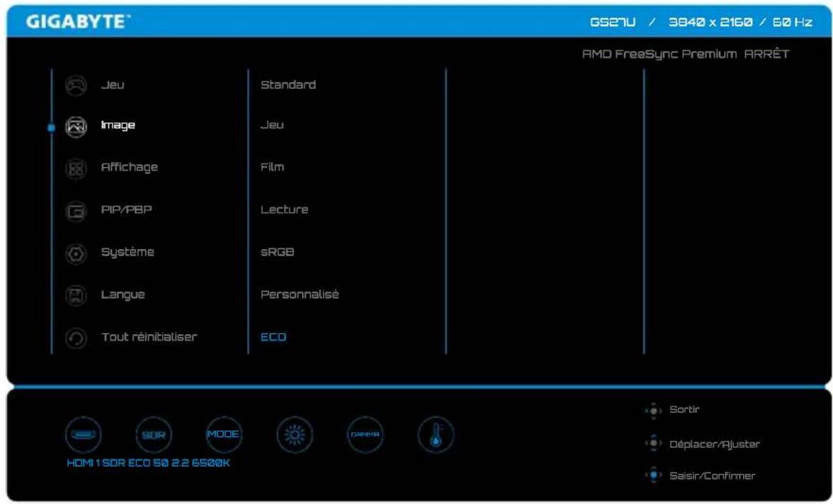Image resolution: width=833 pixels, height=504 pixels.
Task: Click the Tout réinitialiser reset icon
Action: [x=76, y=338]
